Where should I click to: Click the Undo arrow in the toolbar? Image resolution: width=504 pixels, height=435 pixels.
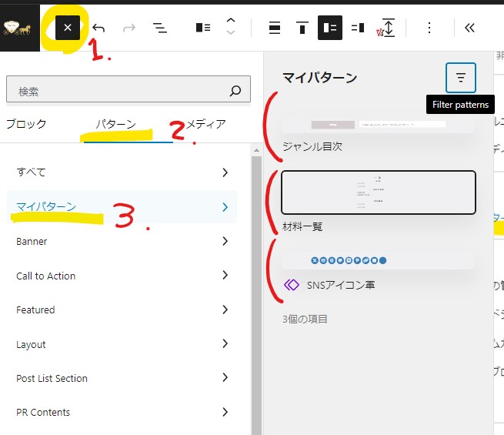click(98, 28)
